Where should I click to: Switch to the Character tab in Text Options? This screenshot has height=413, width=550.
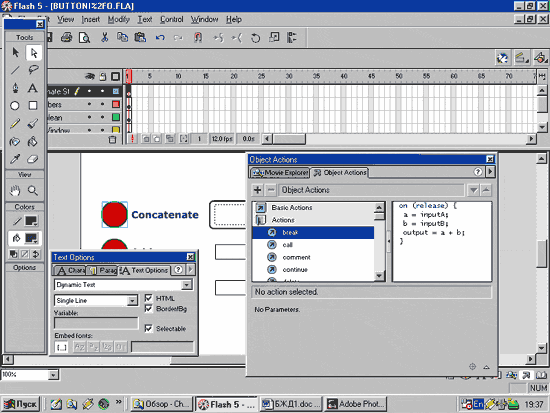tap(70, 270)
